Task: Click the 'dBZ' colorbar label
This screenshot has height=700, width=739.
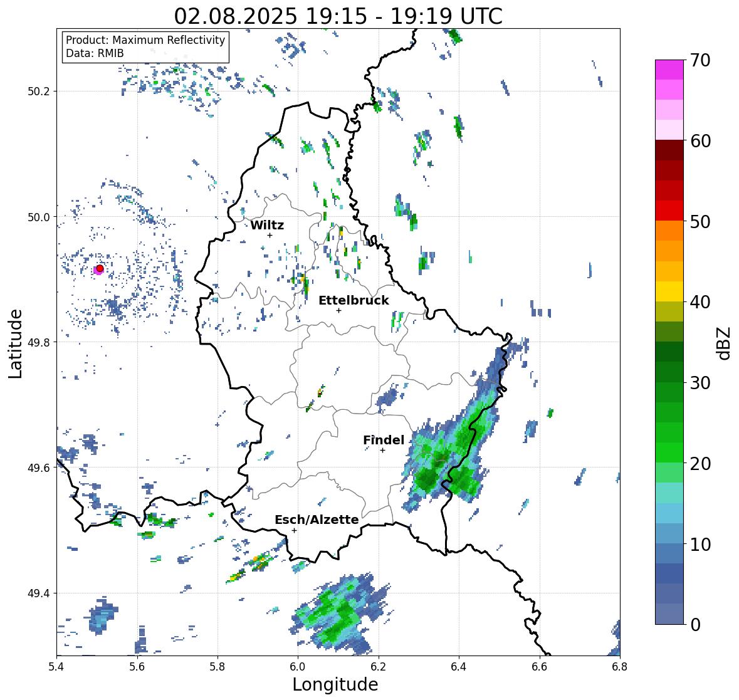Action: tap(724, 343)
